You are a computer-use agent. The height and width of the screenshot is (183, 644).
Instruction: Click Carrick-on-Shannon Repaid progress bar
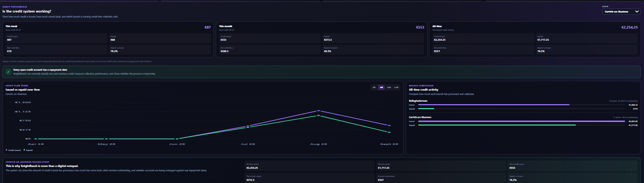(x=522, y=125)
